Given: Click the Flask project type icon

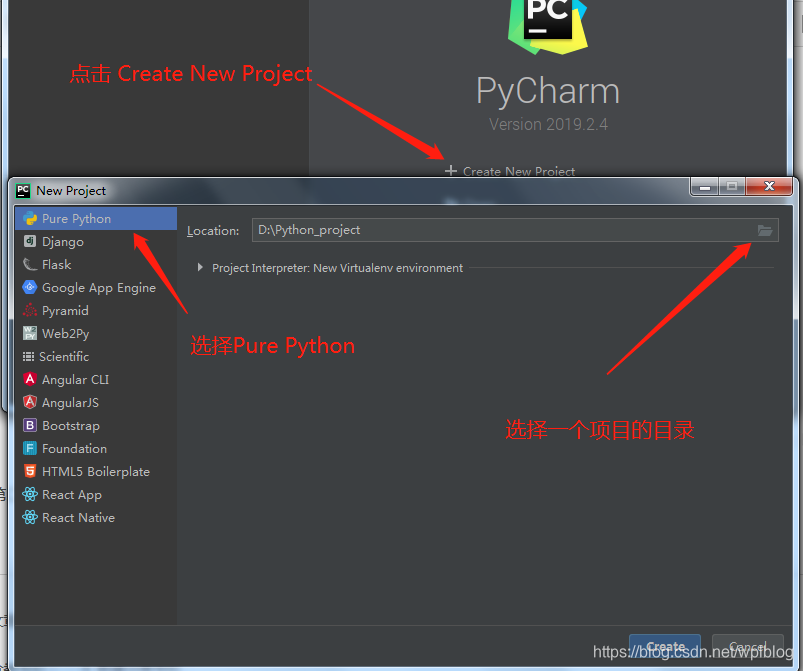Looking at the screenshot, I should pyautogui.click(x=30, y=264).
